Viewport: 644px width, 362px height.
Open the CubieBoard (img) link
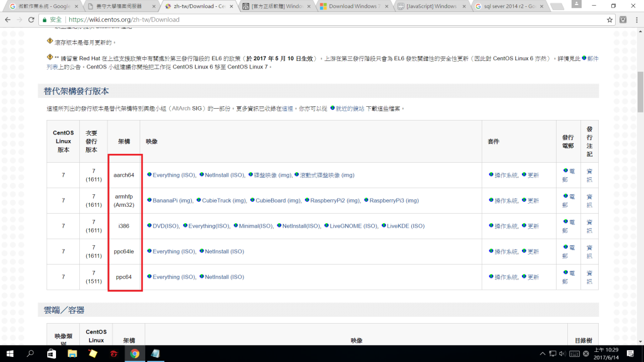(277, 200)
